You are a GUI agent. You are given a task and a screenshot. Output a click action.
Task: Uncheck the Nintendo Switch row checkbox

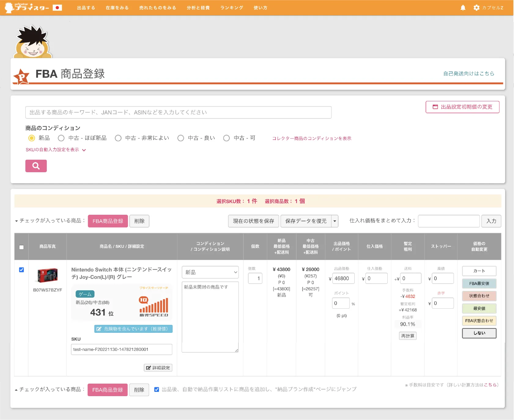[x=21, y=270]
